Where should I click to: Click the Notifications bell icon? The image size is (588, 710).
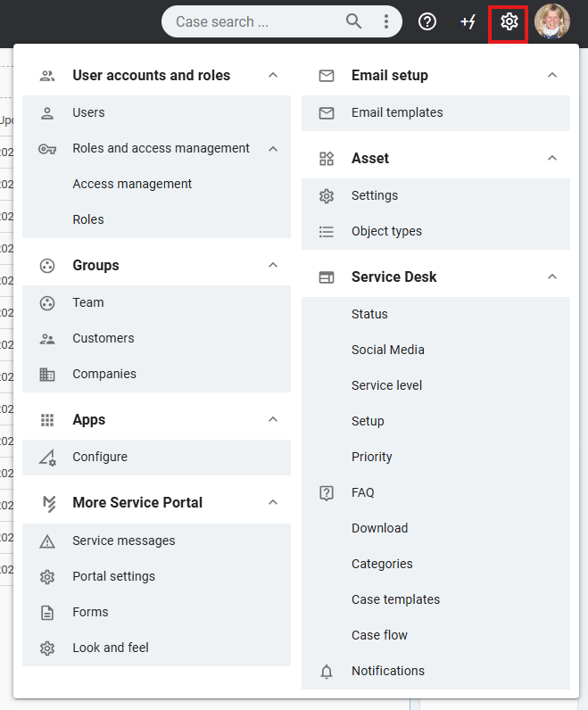pos(327,671)
